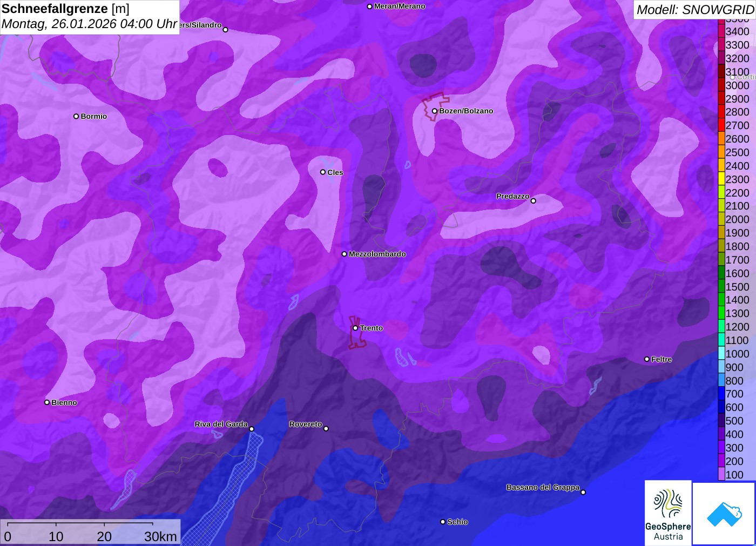
Task: Click the Mezzolombardo town label
Action: (377, 254)
